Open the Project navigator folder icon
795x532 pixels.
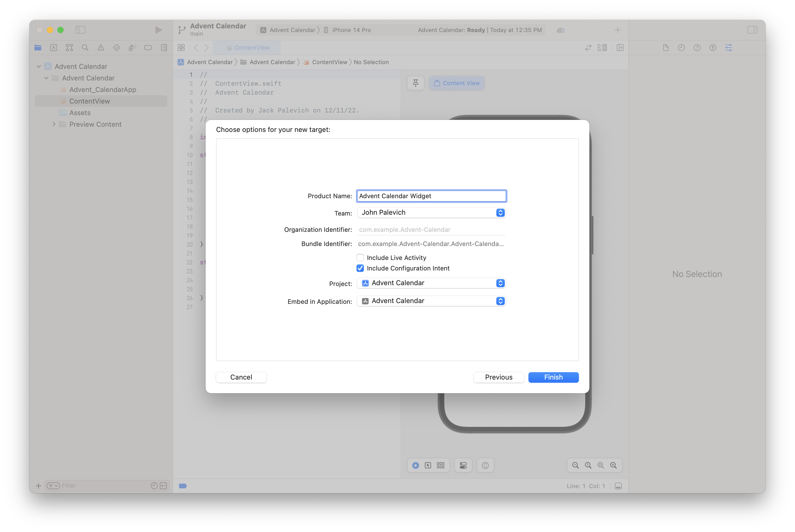point(38,48)
